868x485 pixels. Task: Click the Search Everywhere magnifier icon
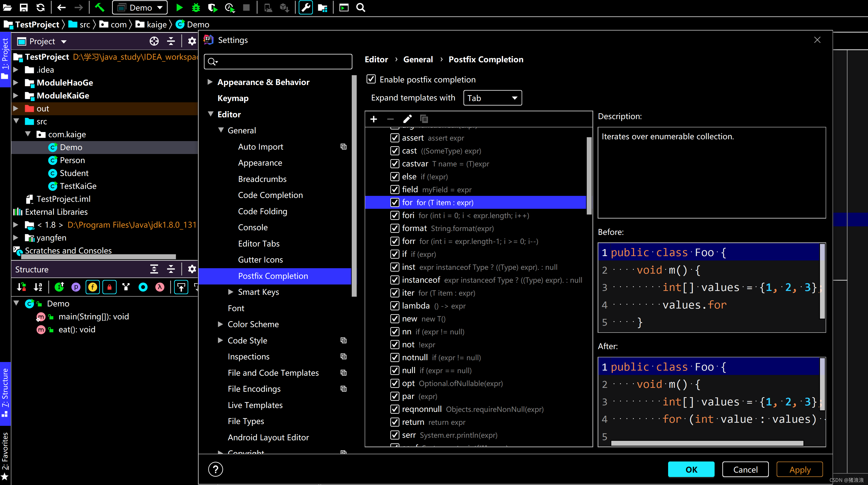[361, 7]
